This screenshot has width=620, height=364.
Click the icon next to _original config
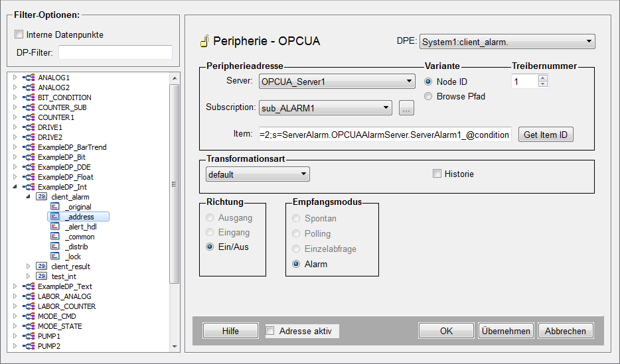point(54,207)
